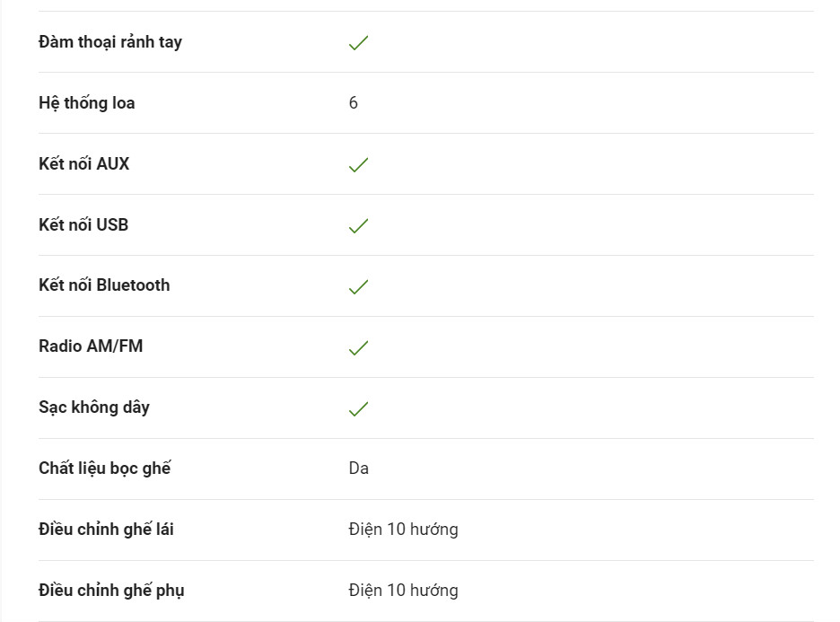
Task: Click the checkmark beside Đàm thoại rảnh tay
Action: 358,43
